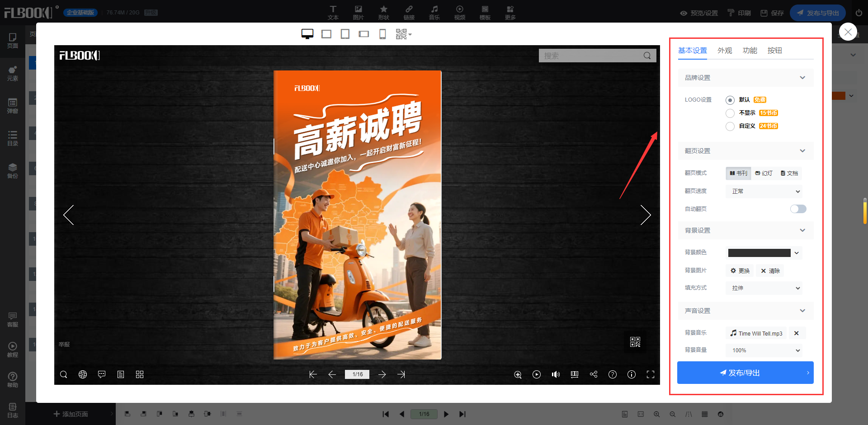The image size is (868, 425).
Task: Click the QR code icon in preview
Action: 635,342
